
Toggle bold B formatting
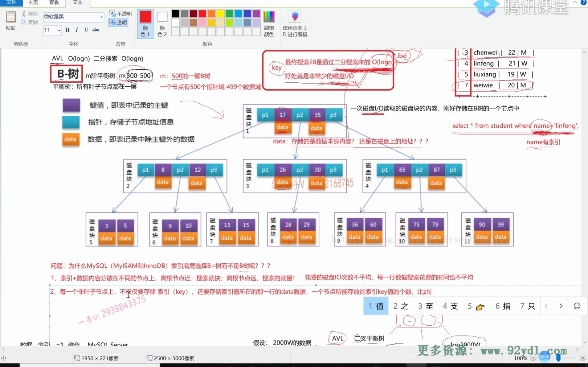(68, 30)
